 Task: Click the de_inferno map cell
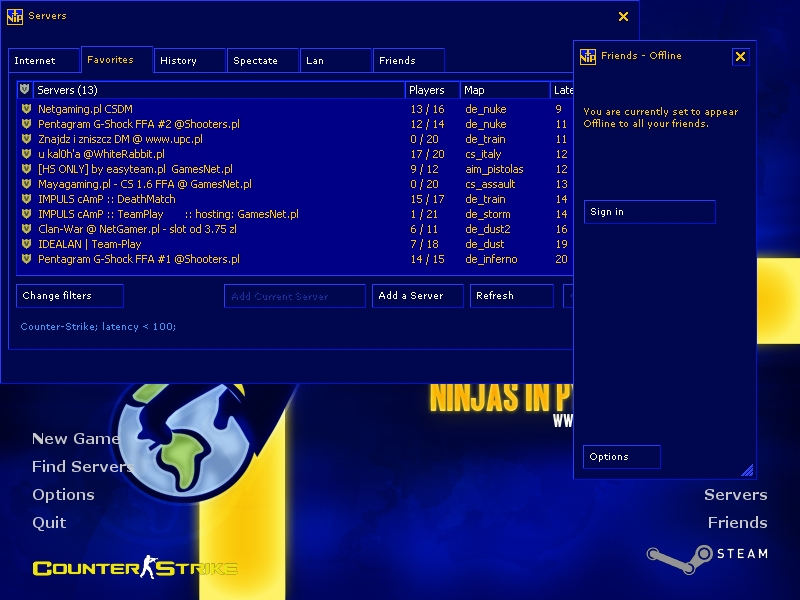click(x=491, y=259)
